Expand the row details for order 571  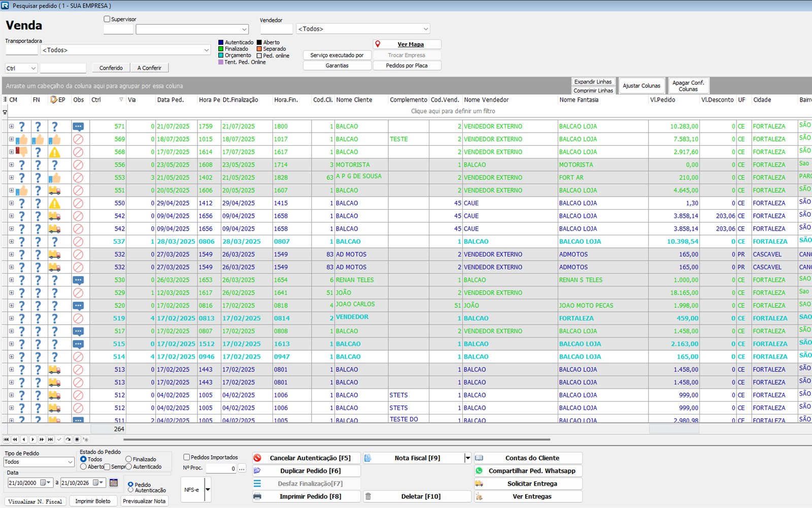tap(11, 126)
